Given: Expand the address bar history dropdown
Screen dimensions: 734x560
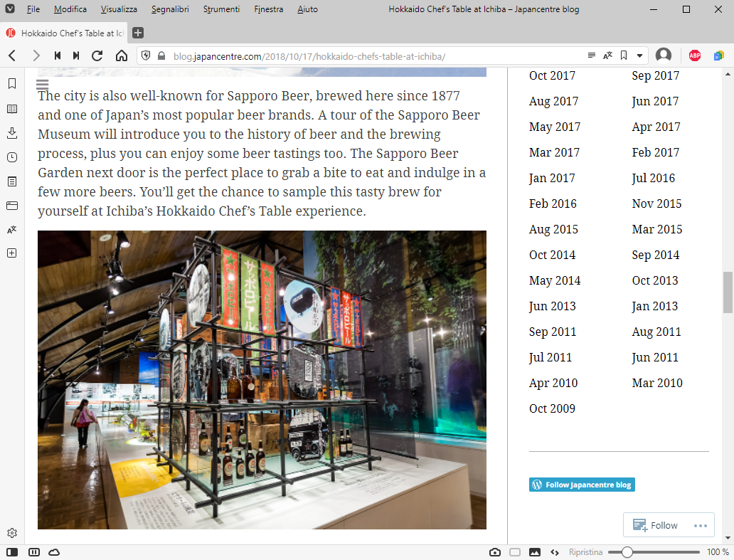Looking at the screenshot, I should point(639,56).
